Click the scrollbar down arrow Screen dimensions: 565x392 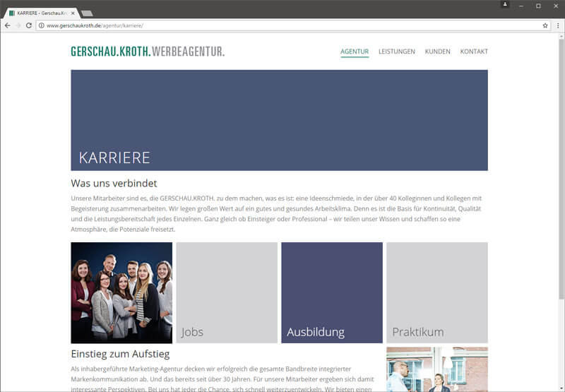click(561, 389)
